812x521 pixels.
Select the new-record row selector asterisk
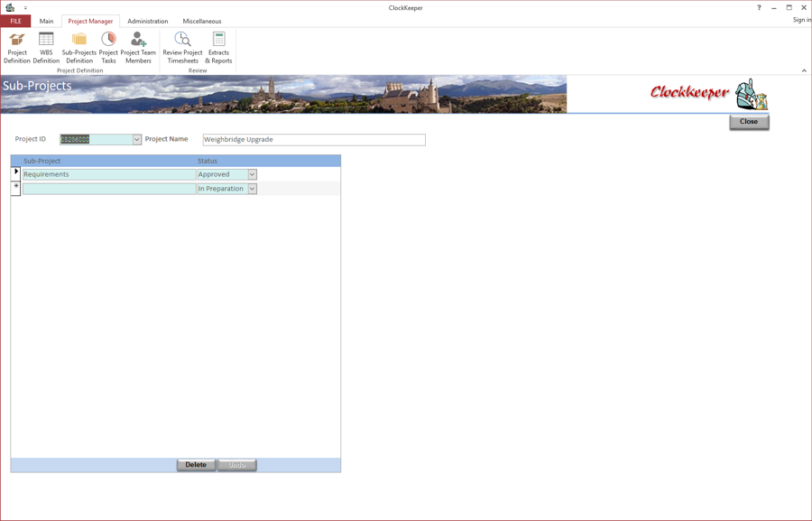click(16, 188)
